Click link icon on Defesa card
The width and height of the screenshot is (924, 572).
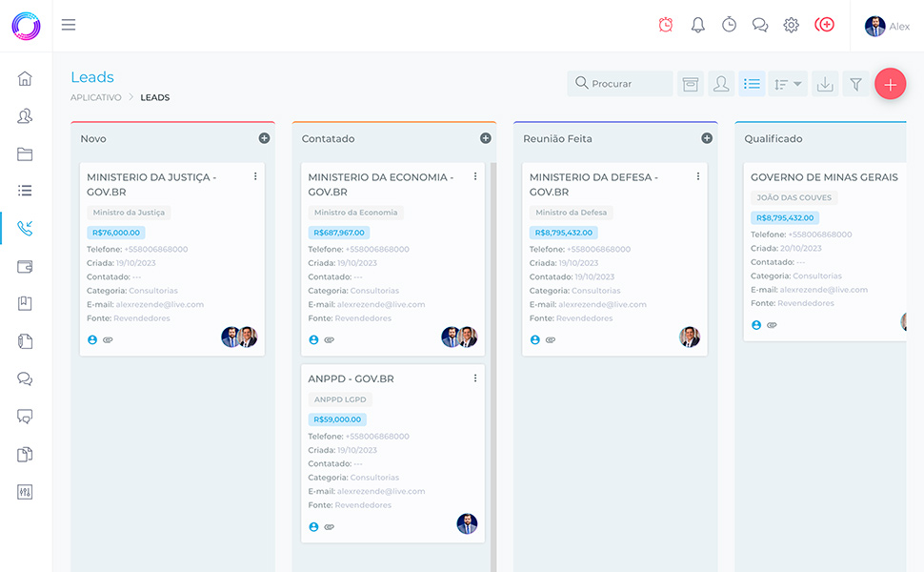(x=551, y=339)
